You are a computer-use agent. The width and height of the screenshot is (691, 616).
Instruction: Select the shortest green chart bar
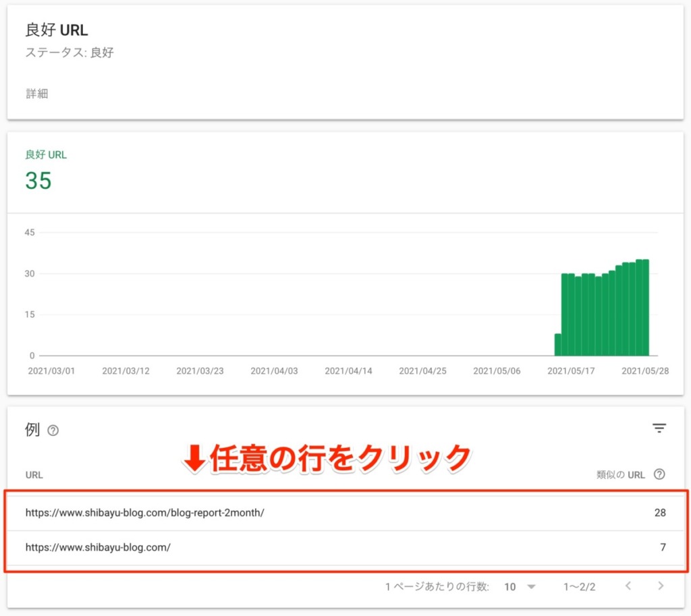pos(558,345)
